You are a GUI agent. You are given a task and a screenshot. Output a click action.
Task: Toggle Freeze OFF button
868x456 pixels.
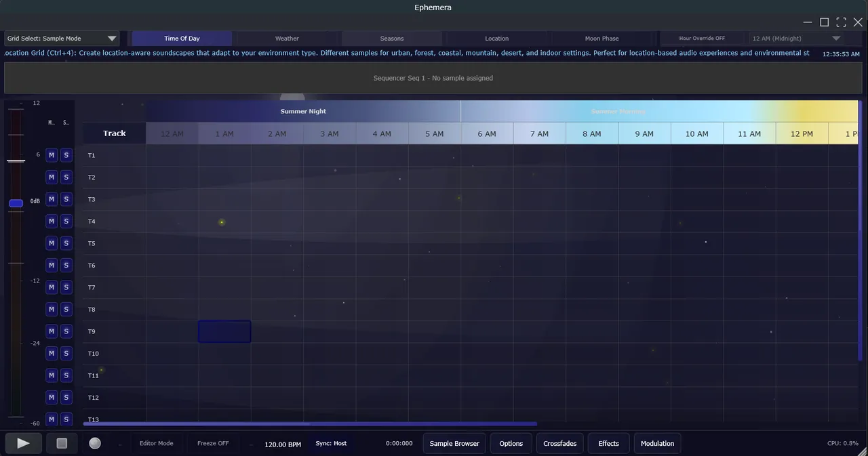[213, 444]
